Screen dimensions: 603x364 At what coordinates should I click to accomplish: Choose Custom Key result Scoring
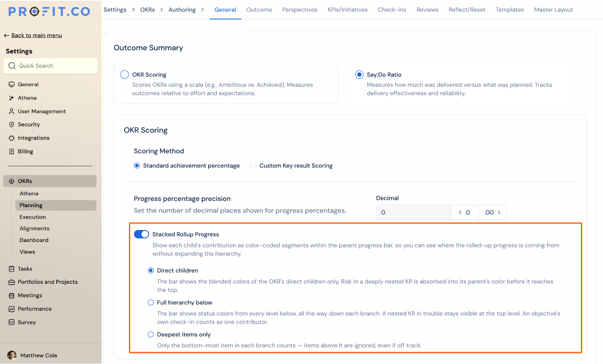[x=253, y=166]
